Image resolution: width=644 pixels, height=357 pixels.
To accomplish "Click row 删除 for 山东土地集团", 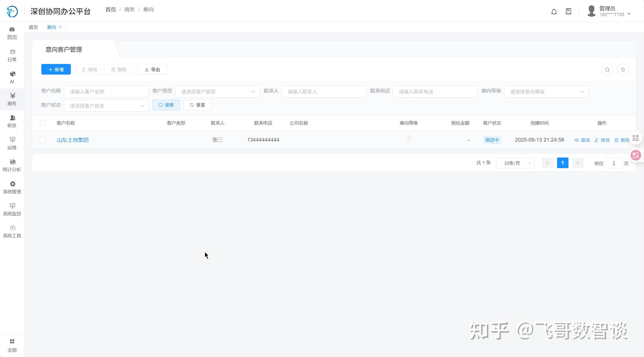I will point(622,140).
